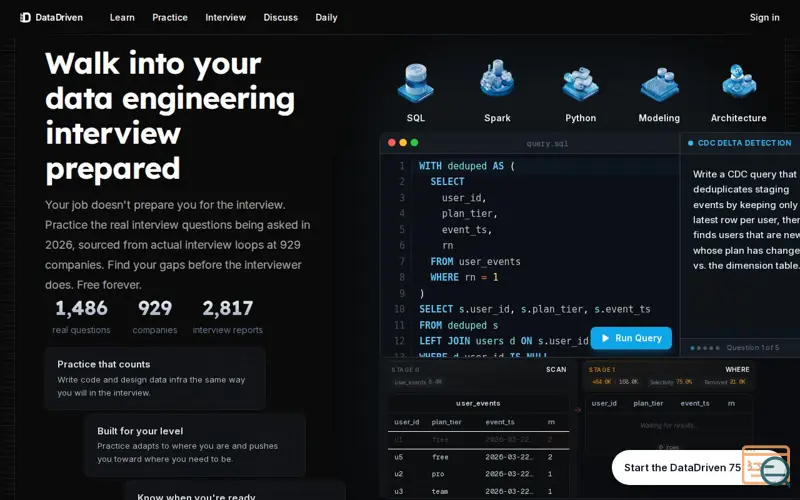This screenshot has height=500, width=800.
Task: Click line 7 FROM user_events code
Action: (x=476, y=261)
